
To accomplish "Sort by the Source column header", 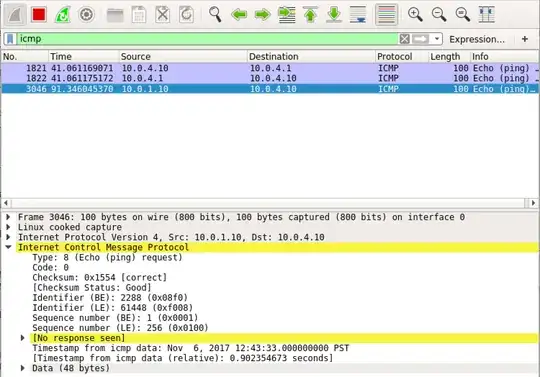I will 183,56.
